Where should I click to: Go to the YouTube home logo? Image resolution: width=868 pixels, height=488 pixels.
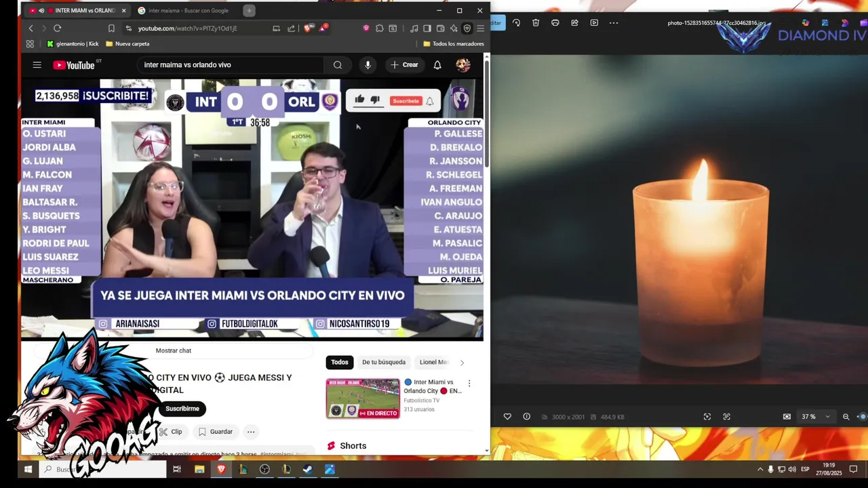point(75,65)
